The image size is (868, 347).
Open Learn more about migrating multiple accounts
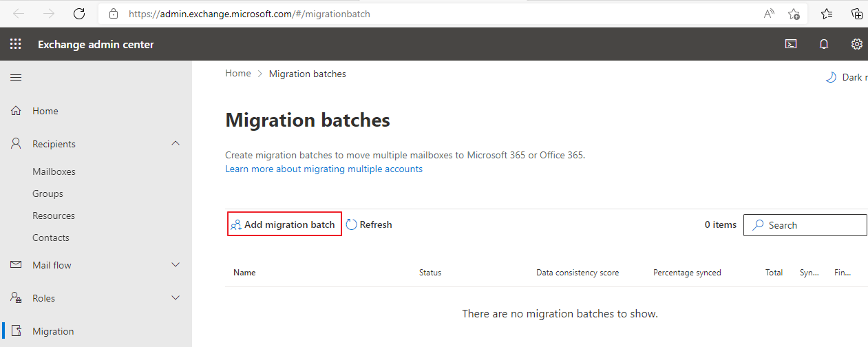click(x=324, y=169)
